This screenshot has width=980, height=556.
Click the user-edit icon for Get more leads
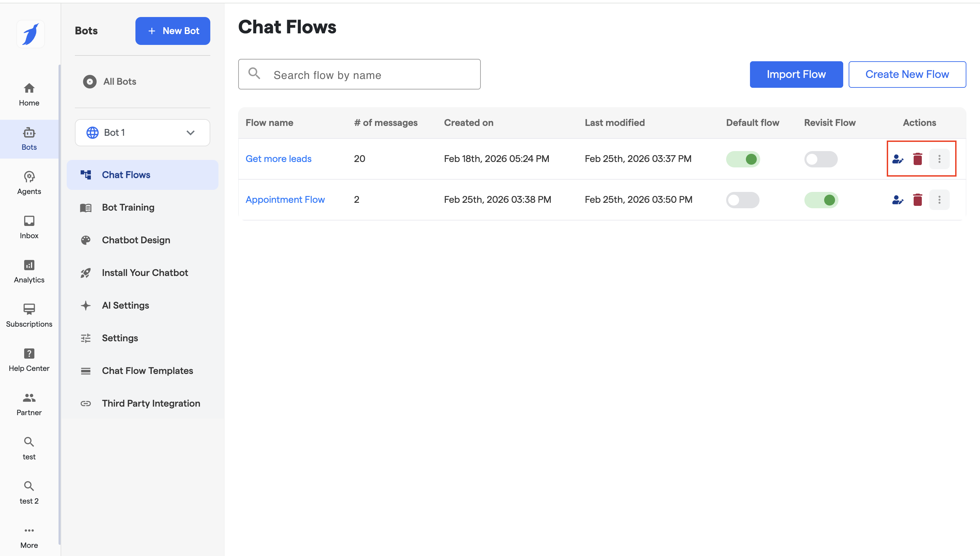click(x=897, y=159)
